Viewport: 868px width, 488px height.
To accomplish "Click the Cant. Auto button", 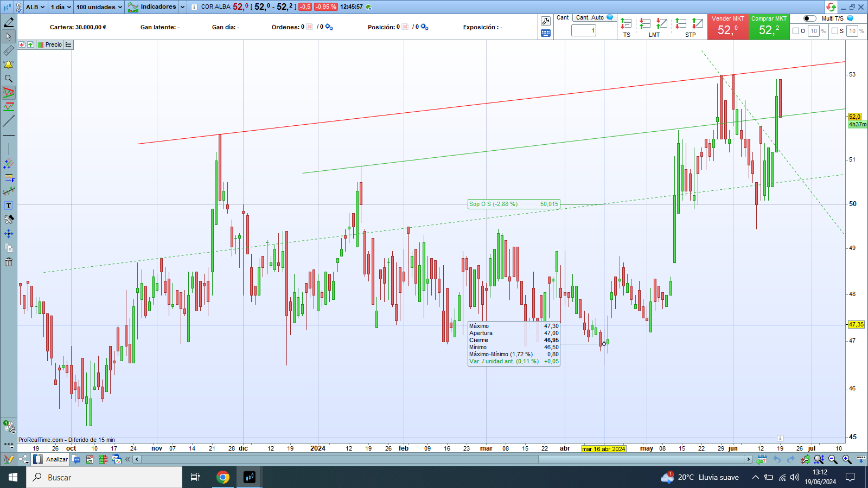I will 594,18.
